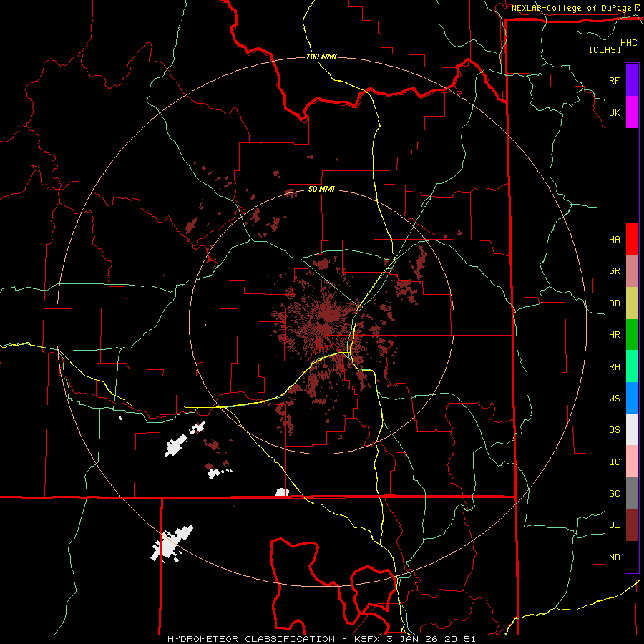This screenshot has width=644, height=644.
Task: Pick the dark green HR legend swatch
Action: click(x=632, y=335)
